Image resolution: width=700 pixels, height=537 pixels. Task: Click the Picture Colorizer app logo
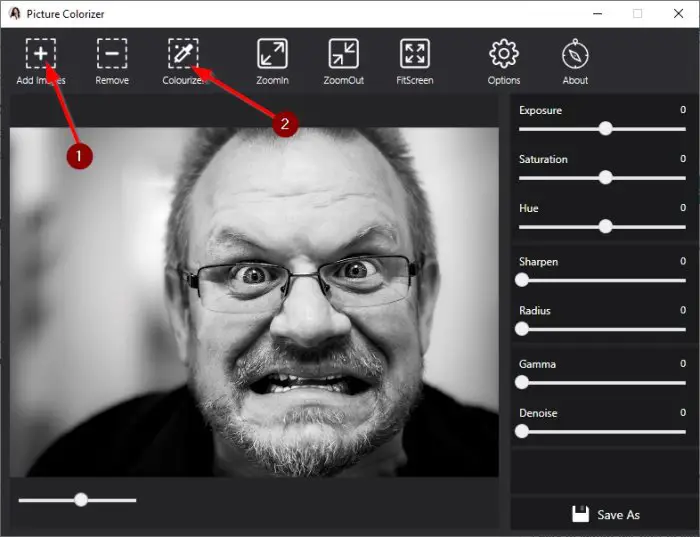tap(15, 13)
